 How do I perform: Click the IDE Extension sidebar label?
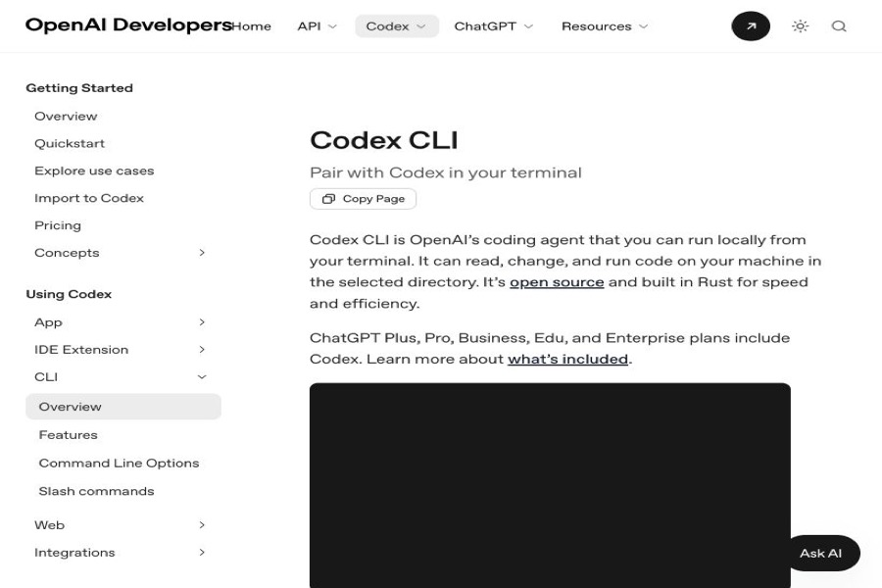point(81,350)
